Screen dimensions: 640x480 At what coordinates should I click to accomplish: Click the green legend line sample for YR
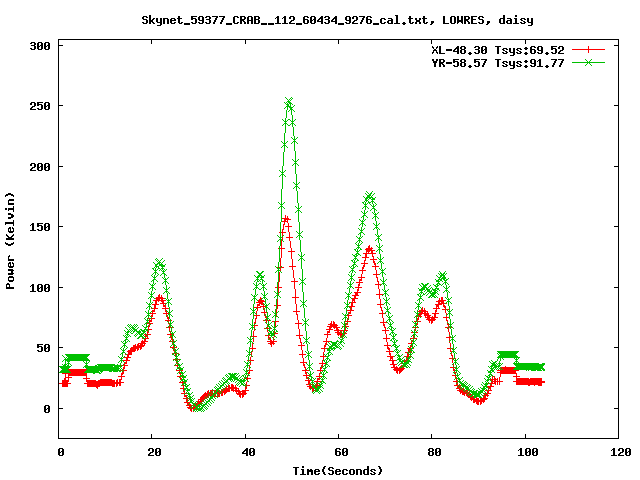tap(588, 63)
